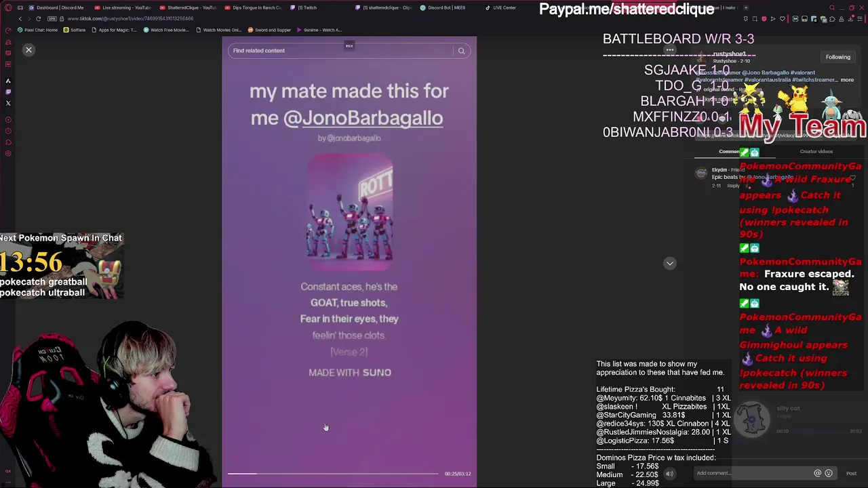Viewport: 868px width, 488px height.
Task: Open Sword and Supper bookmark
Action: coord(269,30)
